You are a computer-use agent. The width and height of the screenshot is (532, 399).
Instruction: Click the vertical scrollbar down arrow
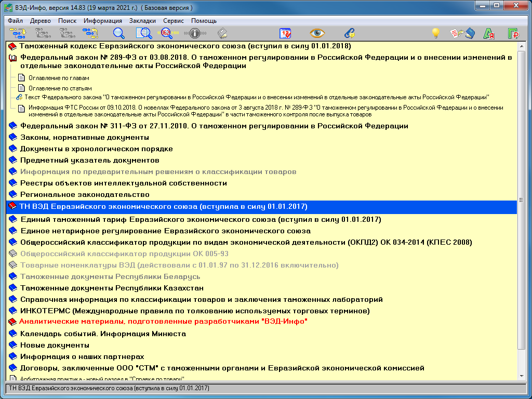pos(522,376)
